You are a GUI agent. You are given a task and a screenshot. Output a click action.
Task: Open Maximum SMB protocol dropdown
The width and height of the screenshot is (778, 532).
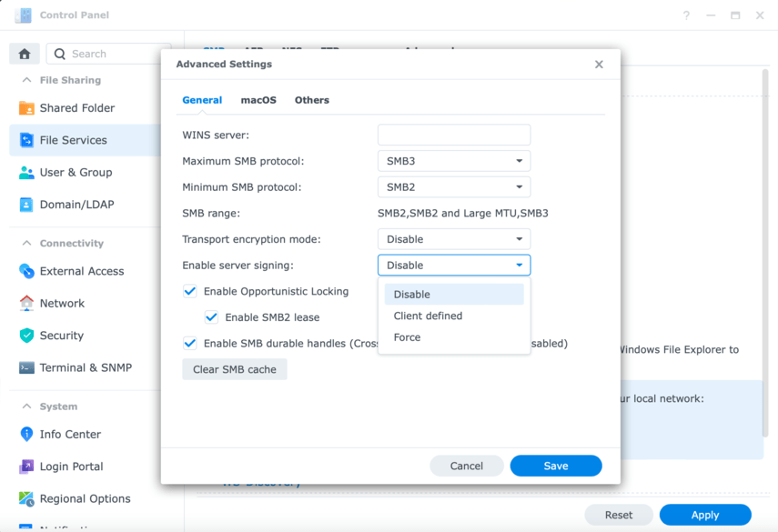point(454,161)
